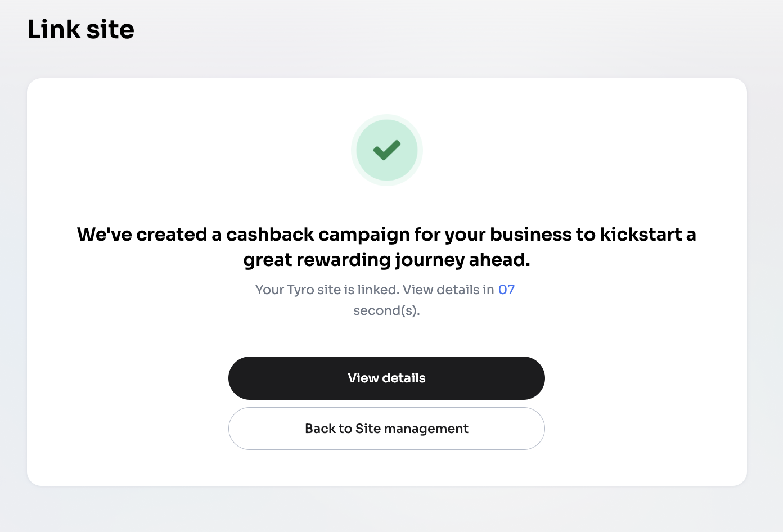783x532 pixels.
Task: Click the cashback campaign headline text
Action: (x=386, y=235)
